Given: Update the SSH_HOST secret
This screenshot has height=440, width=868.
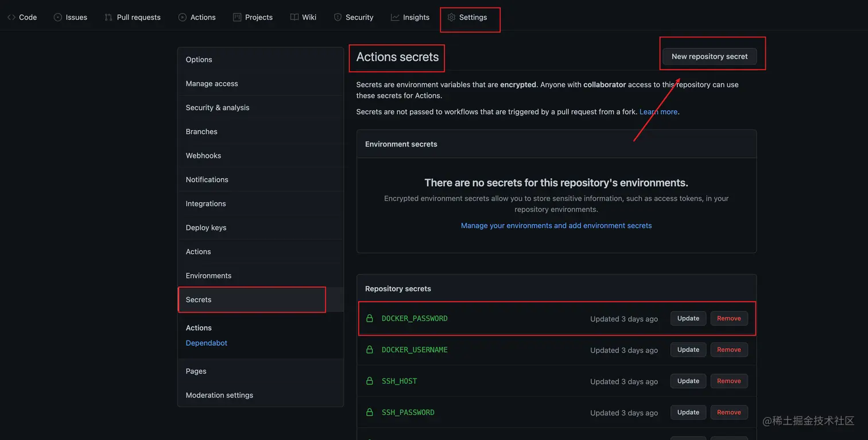Looking at the screenshot, I should tap(688, 381).
